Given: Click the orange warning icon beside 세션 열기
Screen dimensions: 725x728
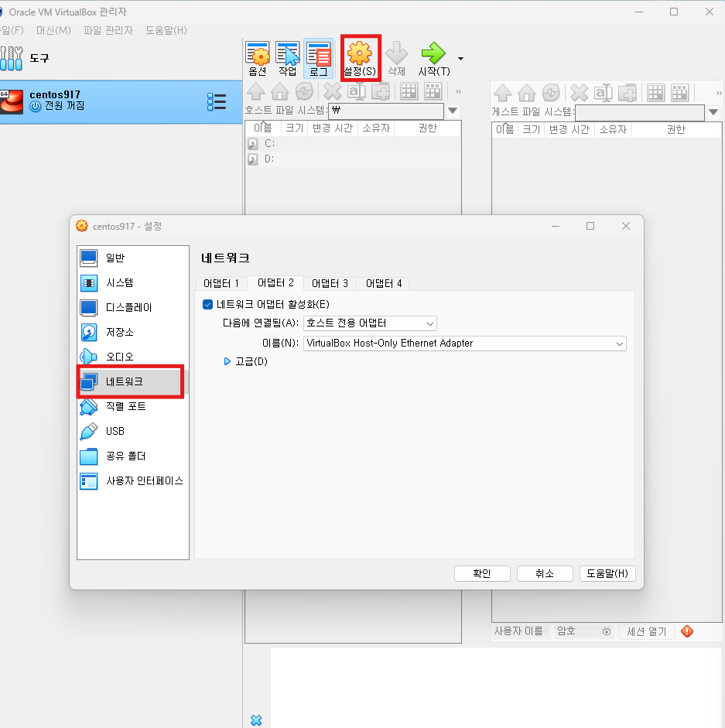Looking at the screenshot, I should (687, 631).
